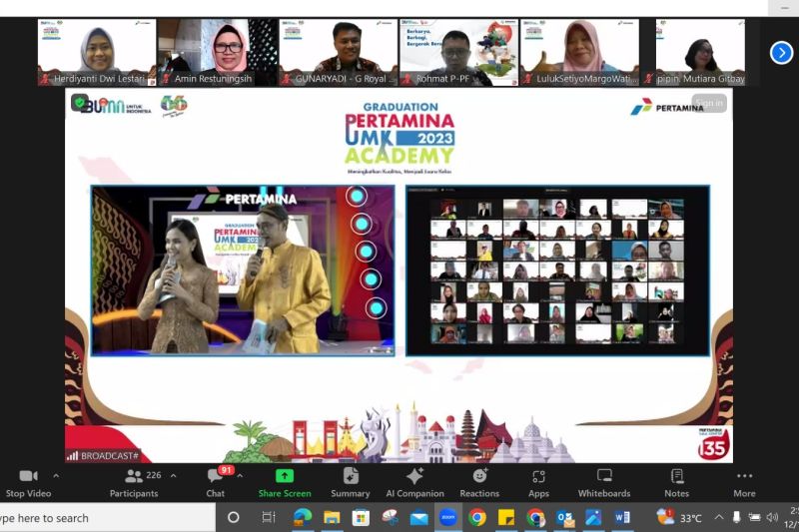
Task: Select Amin Restuningsih's video tile
Action: pyautogui.click(x=218, y=53)
